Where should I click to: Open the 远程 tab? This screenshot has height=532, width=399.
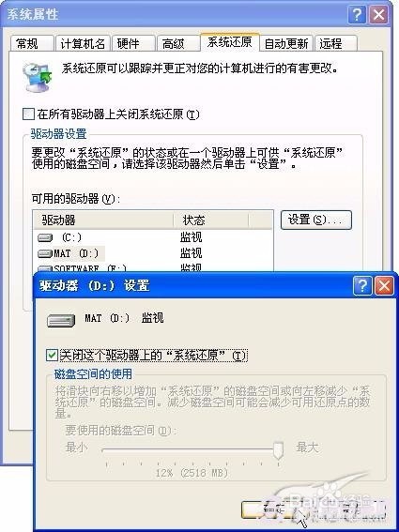tap(335, 43)
